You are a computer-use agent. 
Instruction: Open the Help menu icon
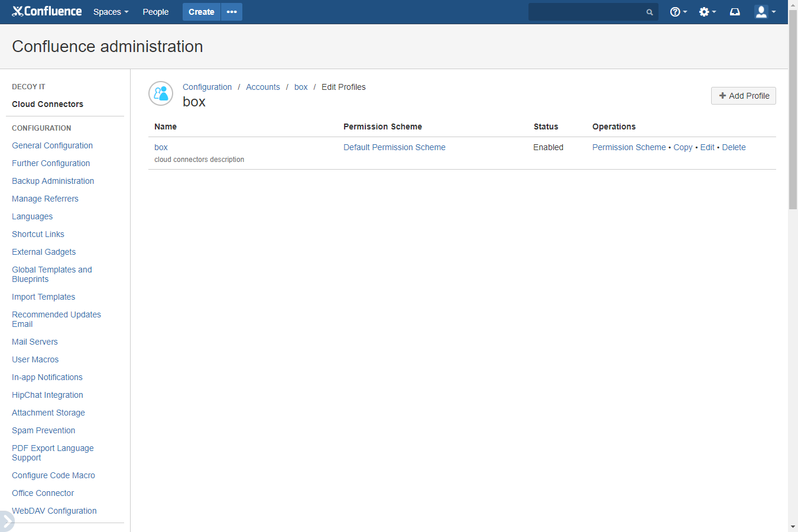click(678, 12)
